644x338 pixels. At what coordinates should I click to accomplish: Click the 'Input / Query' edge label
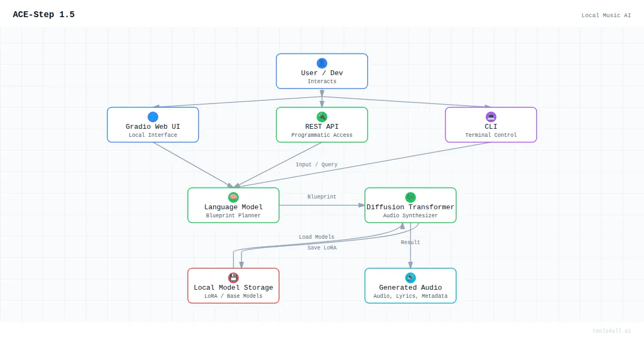[317, 165]
